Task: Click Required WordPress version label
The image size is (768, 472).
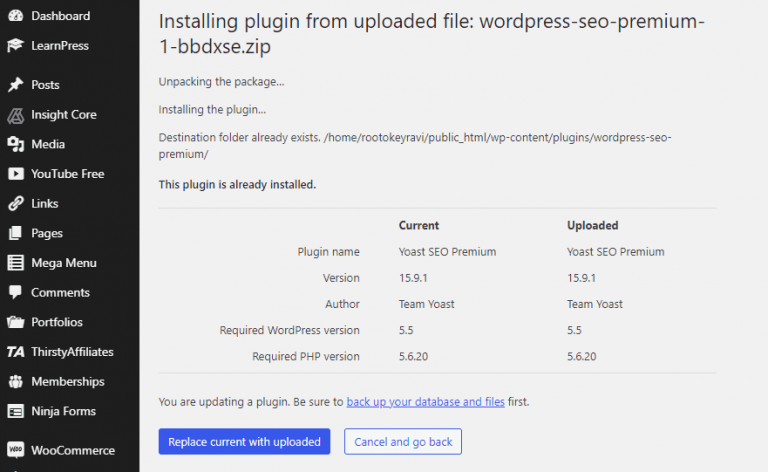Action: pos(289,330)
